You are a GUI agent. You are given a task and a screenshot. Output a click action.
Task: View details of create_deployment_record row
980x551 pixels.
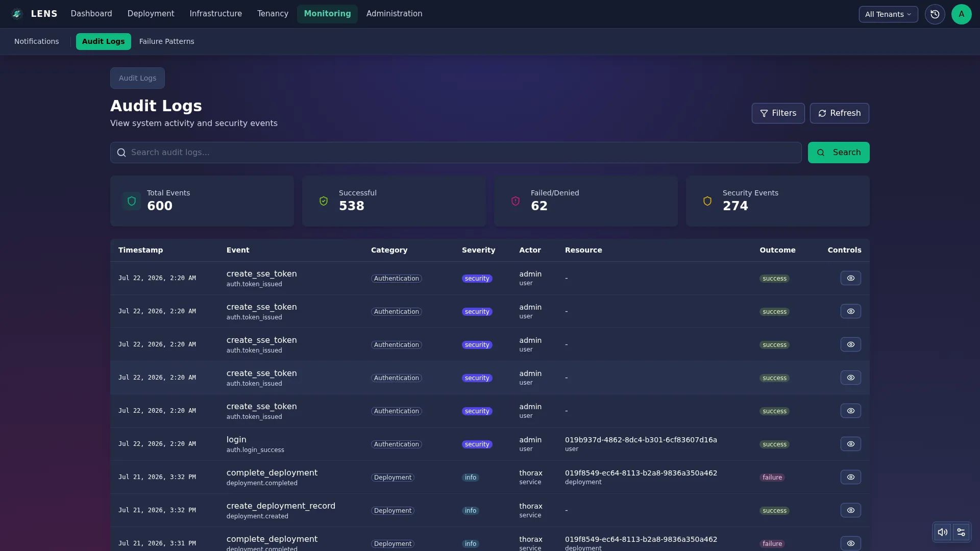coord(850,510)
